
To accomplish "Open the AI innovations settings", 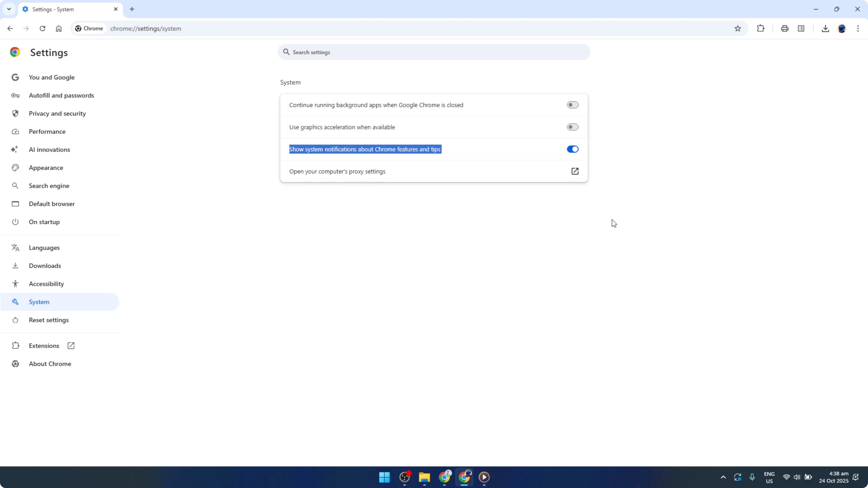I will click(49, 149).
